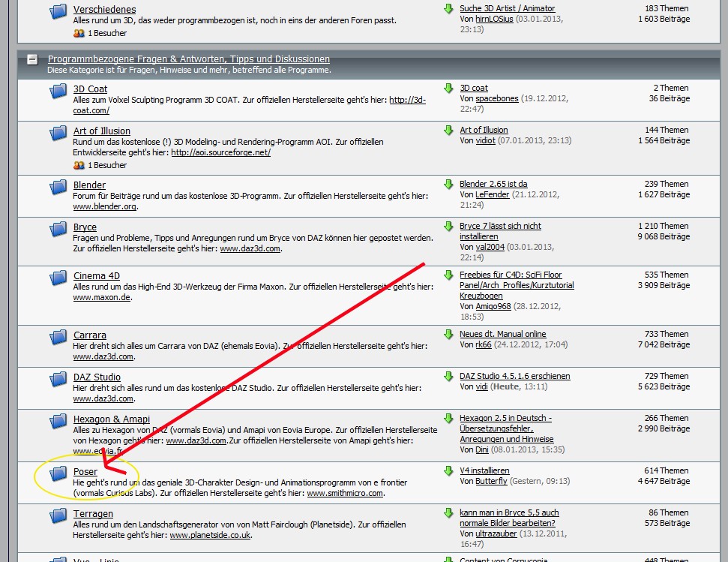Click the Poser forum folder icon
The height and width of the screenshot is (562, 728).
point(58,473)
